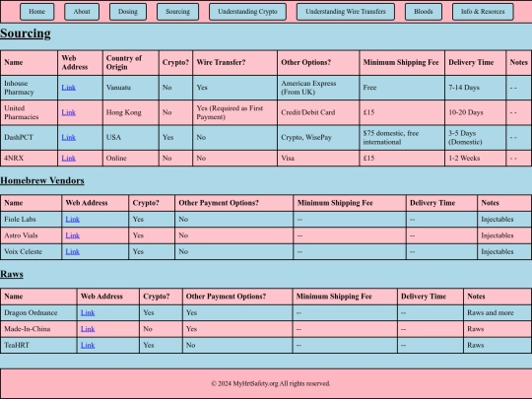This screenshot has width=532, height=399.
Task: Click the Hong Kong country cell
Action: [x=131, y=112]
